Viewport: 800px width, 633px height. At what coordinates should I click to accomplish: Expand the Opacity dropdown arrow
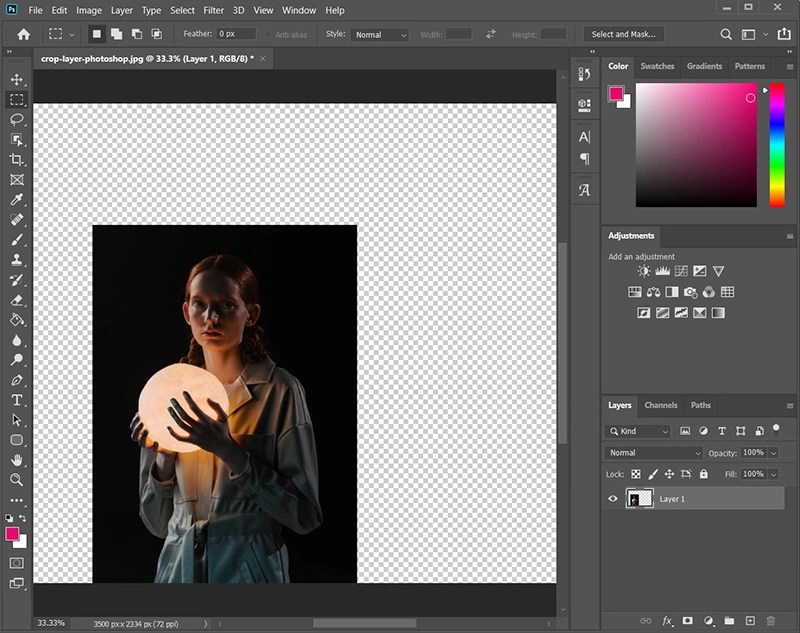(x=775, y=453)
